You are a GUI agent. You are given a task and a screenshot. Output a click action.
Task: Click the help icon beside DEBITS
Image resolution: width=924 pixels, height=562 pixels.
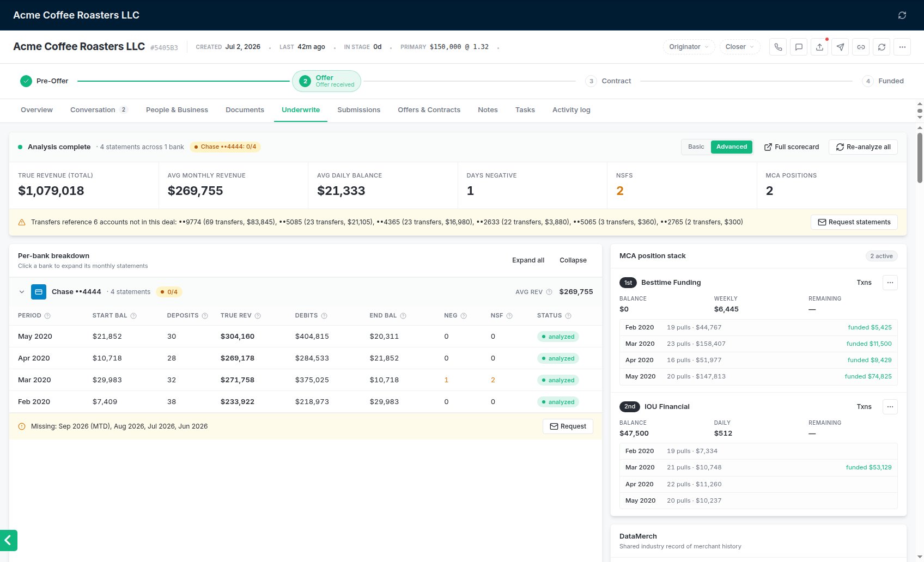[324, 316]
